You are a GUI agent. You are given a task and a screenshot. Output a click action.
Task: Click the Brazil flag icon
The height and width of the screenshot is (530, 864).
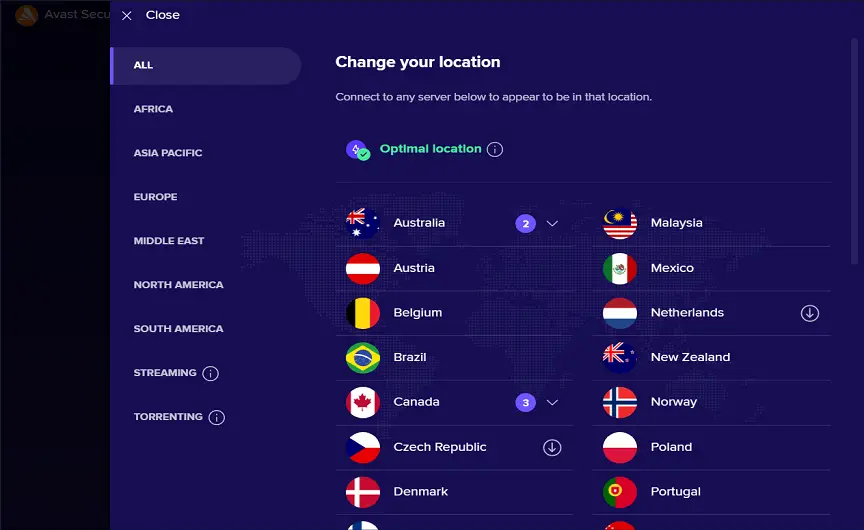coord(363,358)
